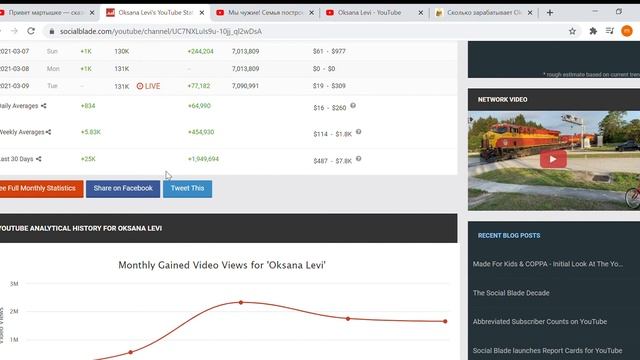The image size is (640, 360).
Task: Click the +834 daily subscribers value
Action: (x=88, y=106)
